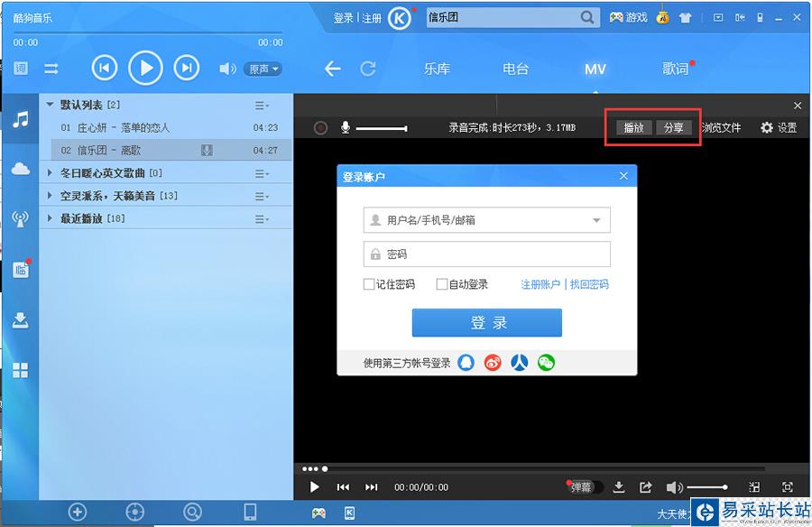Open the local music note sidebar icon
812x527 pixels.
(x=21, y=120)
